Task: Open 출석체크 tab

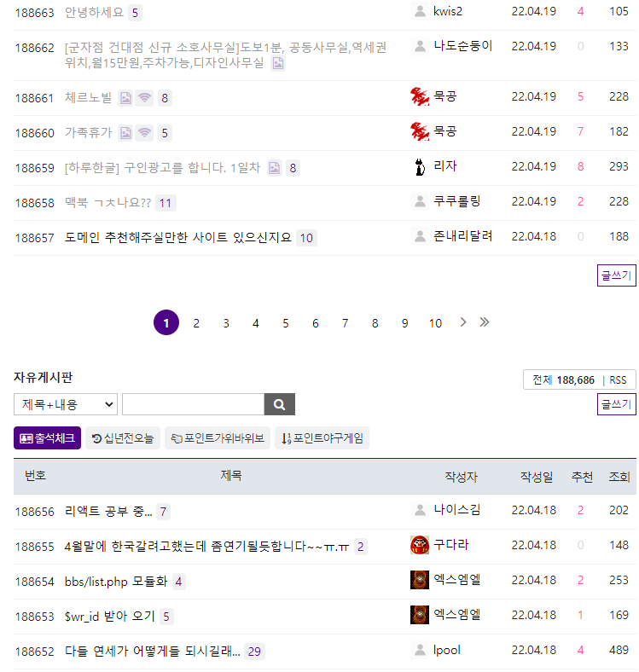Action: point(47,438)
